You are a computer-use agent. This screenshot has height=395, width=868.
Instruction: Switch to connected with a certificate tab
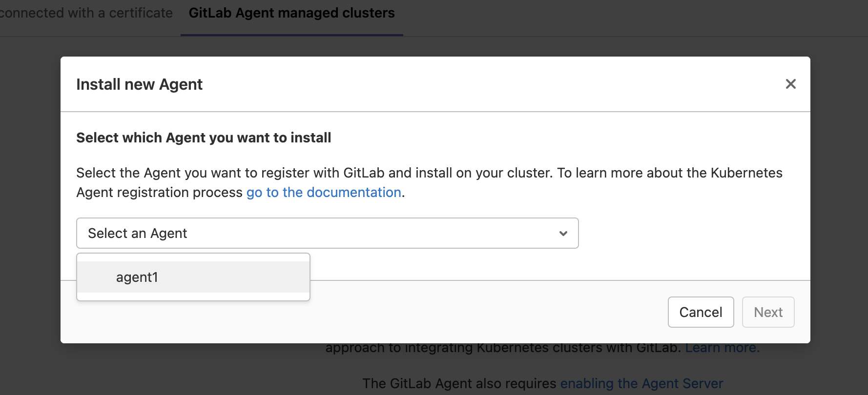[x=86, y=13]
